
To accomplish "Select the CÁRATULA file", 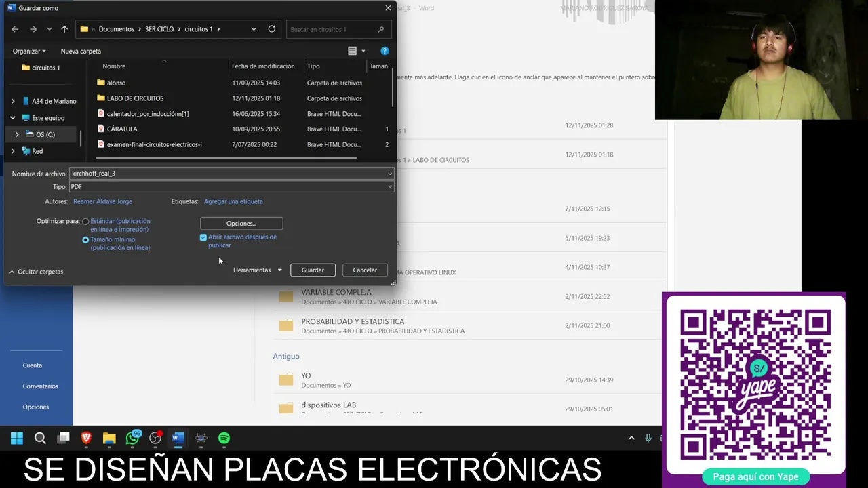I will point(122,129).
